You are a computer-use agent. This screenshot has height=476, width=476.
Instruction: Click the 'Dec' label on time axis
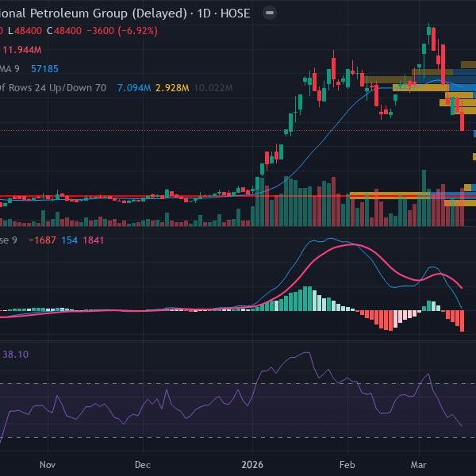tap(143, 465)
